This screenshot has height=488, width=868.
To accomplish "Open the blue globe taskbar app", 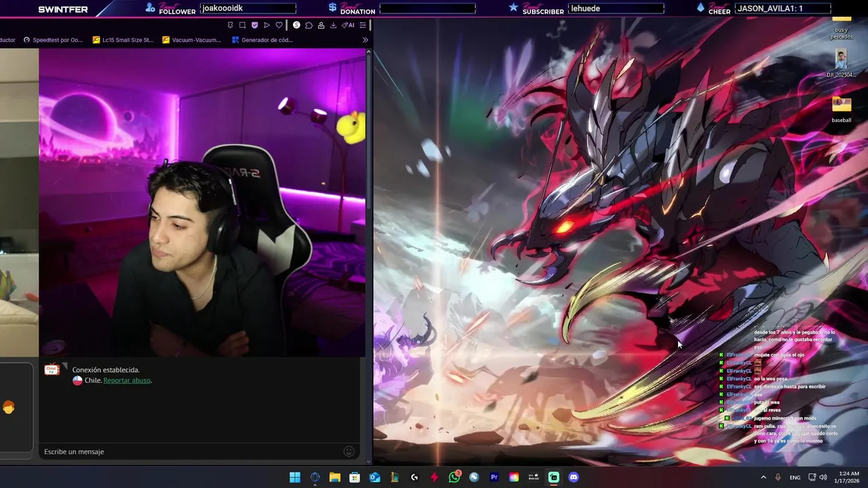I will tap(474, 477).
